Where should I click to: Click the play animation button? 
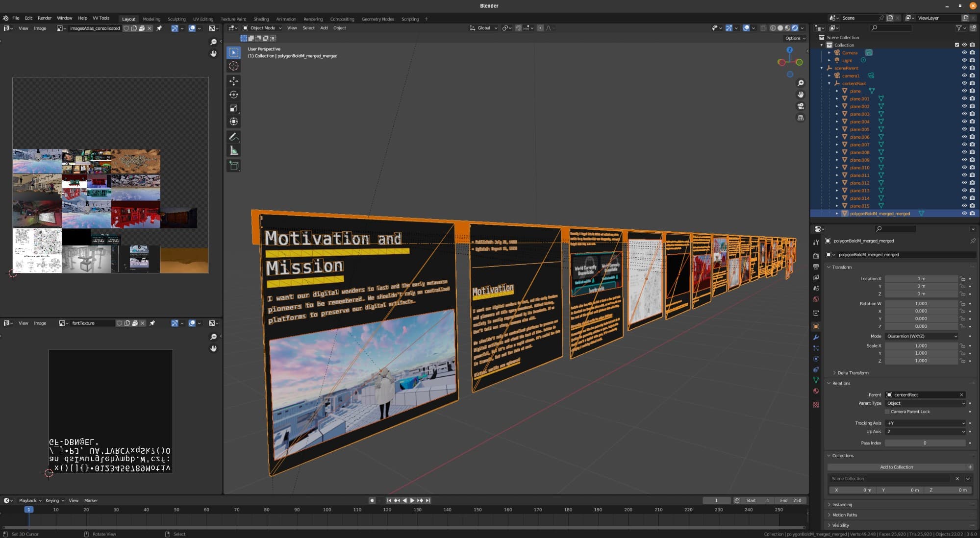[412, 500]
